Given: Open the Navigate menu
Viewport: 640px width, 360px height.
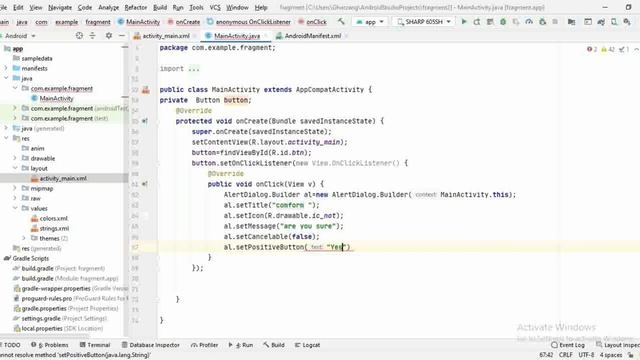Looking at the screenshot, I should (60, 7).
